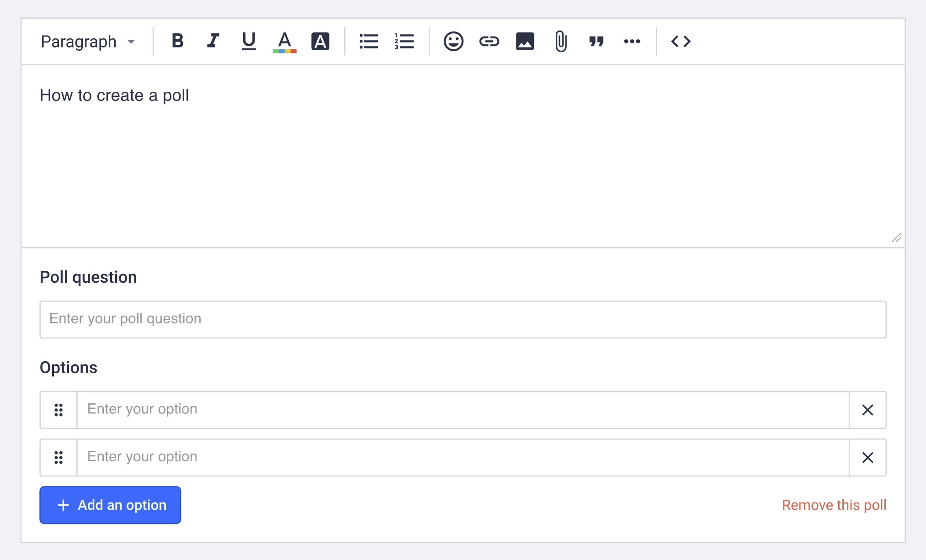Remove the first poll option

point(867,410)
